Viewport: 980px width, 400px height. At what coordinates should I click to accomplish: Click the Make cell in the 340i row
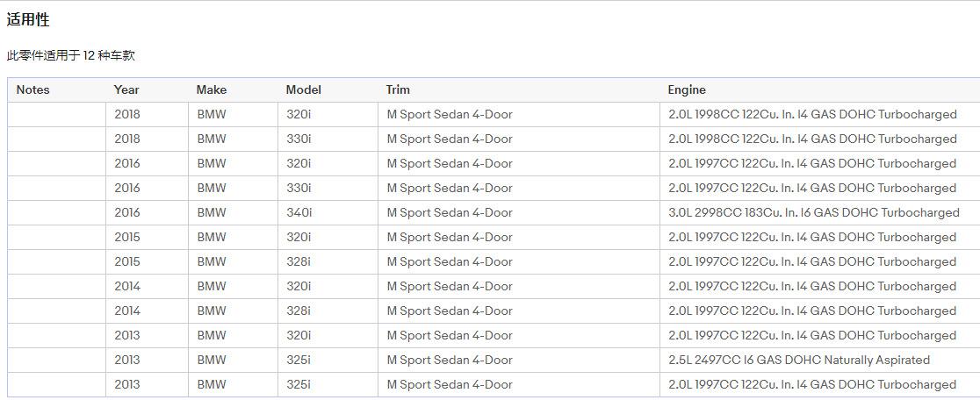click(x=211, y=212)
